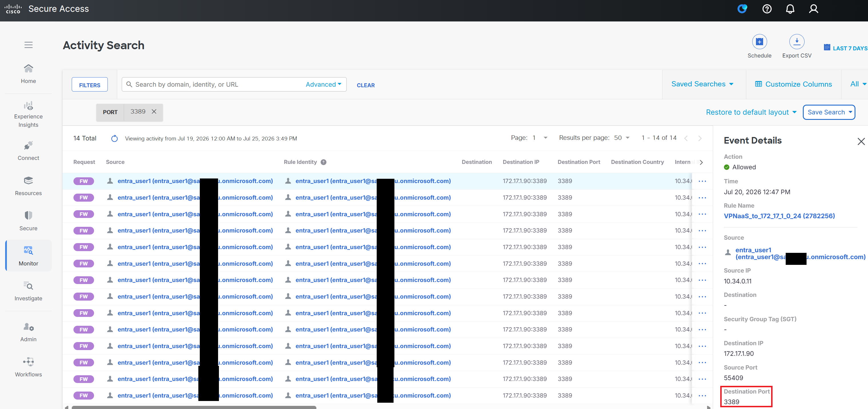Click the Export CSV download icon

tap(797, 42)
